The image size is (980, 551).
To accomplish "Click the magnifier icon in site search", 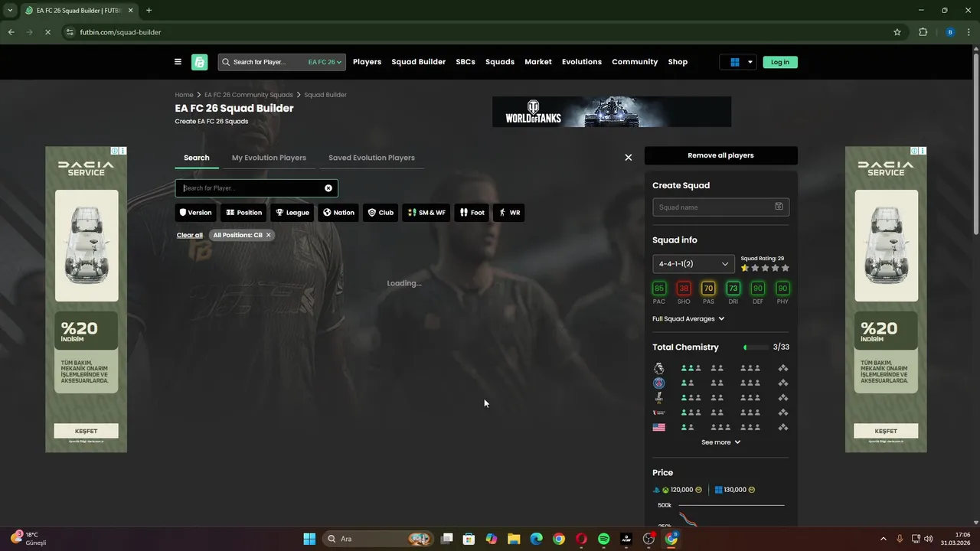I will [x=226, y=62].
